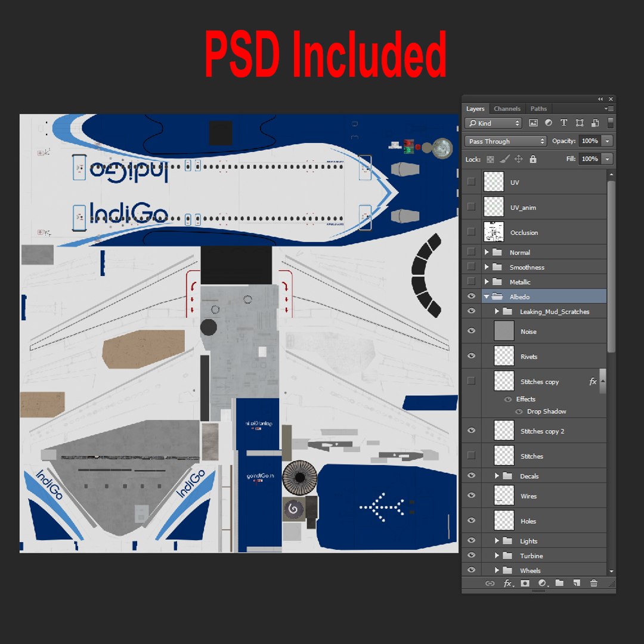This screenshot has width=644, height=644.
Task: Hide the Albedo group
Action: (x=472, y=296)
